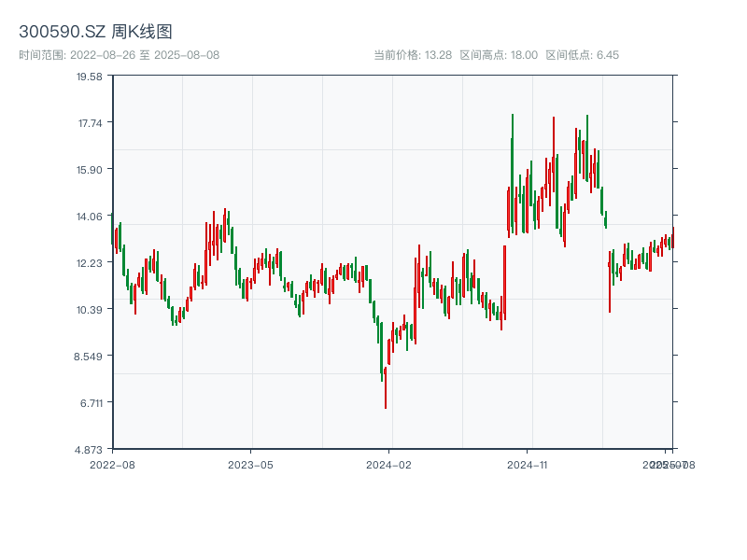Click the x-axis label 2024-02
Viewport: 747px width, 560px height.
(388, 465)
